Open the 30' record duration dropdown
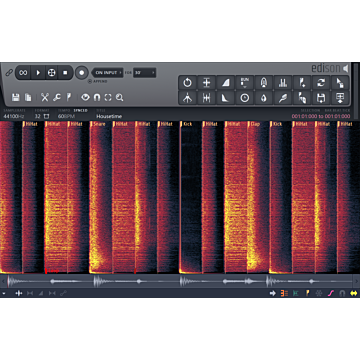 [x=144, y=73]
